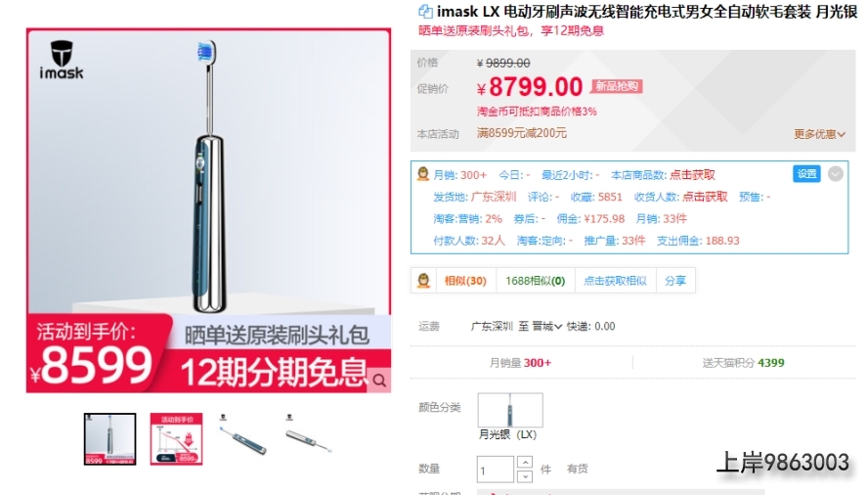Click 点击获取相似 tab
868x495 pixels.
pyautogui.click(x=615, y=281)
